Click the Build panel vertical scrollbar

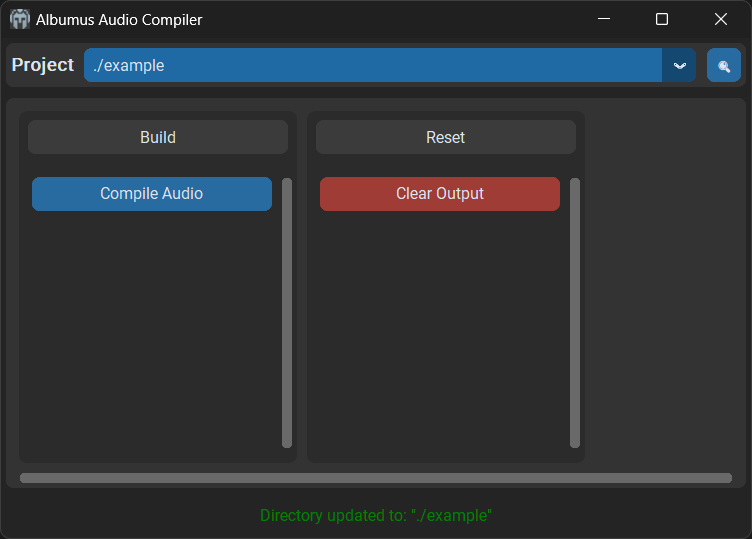pos(287,312)
